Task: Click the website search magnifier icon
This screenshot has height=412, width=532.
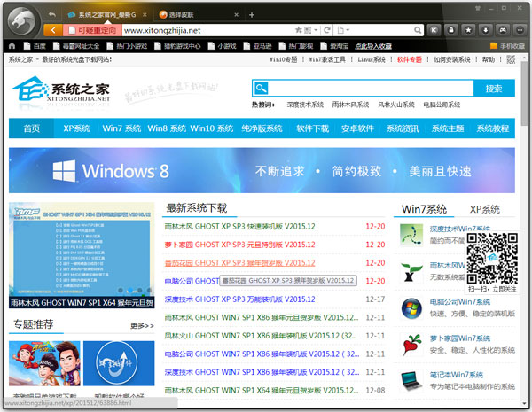Action: (x=261, y=89)
